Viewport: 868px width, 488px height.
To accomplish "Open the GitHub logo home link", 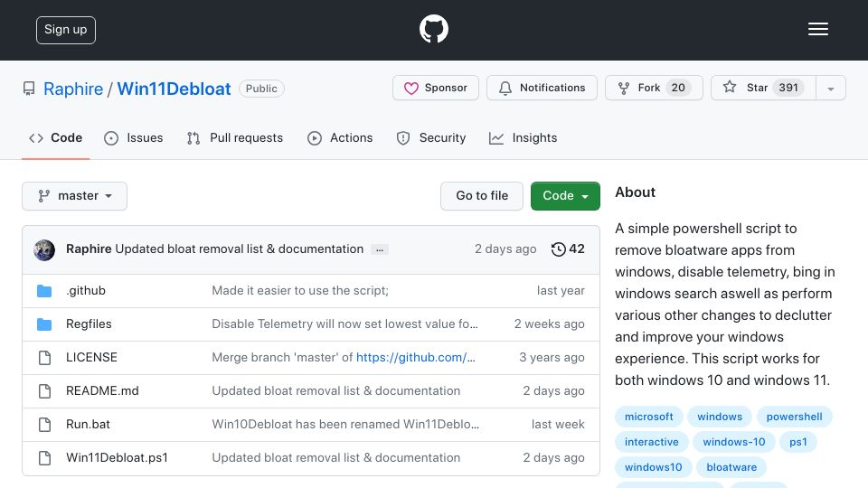I will (433, 29).
